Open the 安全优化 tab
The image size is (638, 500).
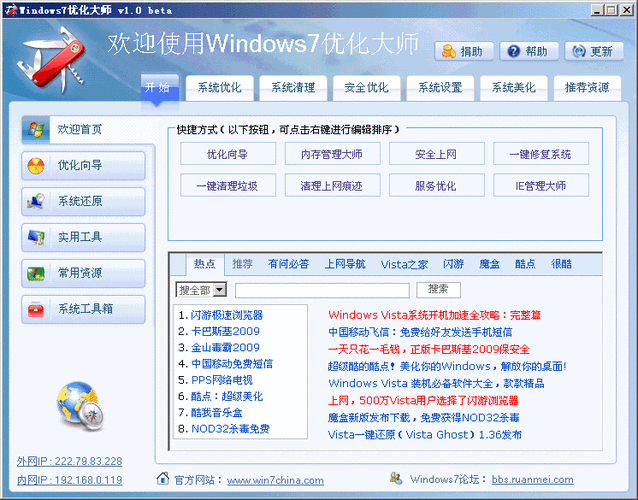(x=365, y=88)
